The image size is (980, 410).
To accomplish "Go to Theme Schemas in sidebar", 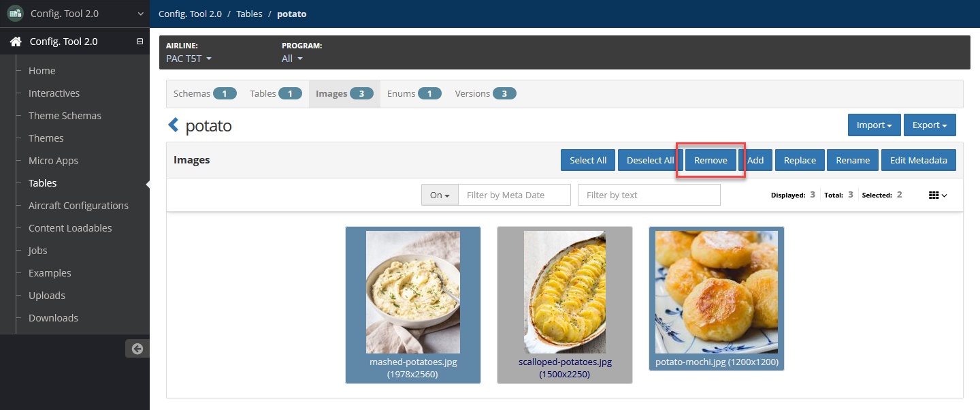I will click(x=65, y=116).
